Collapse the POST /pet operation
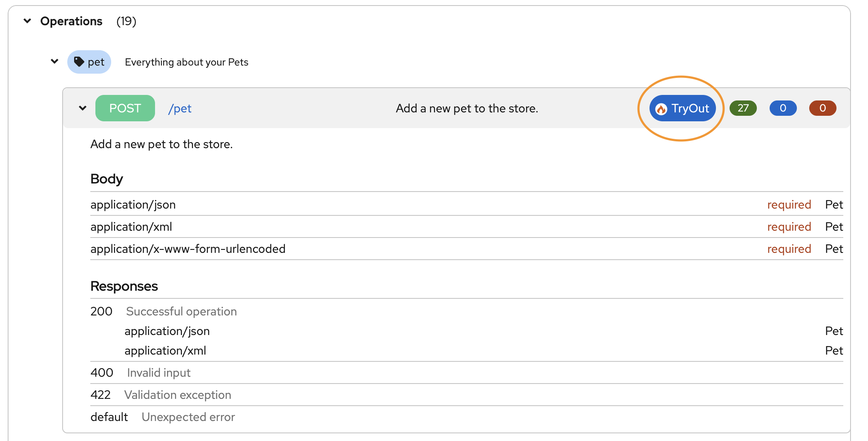868x441 pixels. click(83, 108)
